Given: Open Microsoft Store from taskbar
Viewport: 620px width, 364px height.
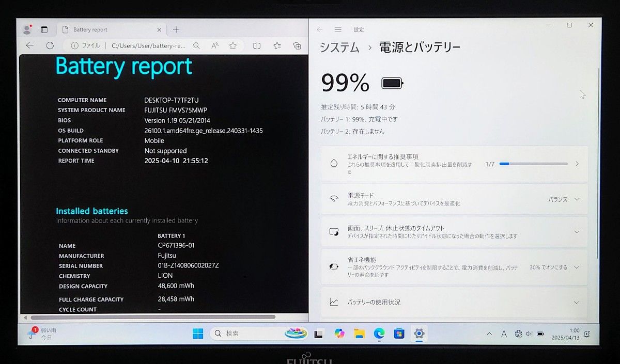Looking at the screenshot, I should [399, 334].
